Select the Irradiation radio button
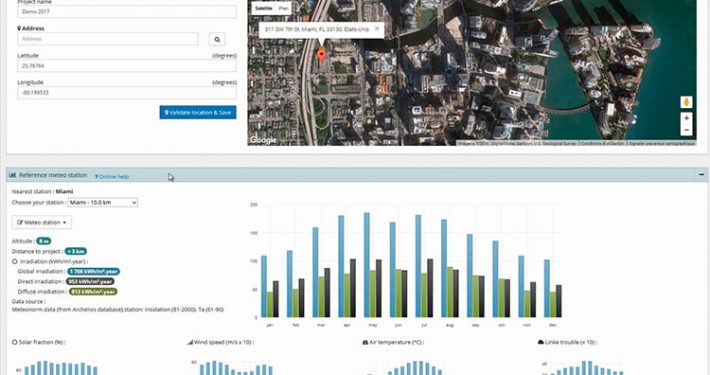Screen dimensions: 710x375 [15, 261]
